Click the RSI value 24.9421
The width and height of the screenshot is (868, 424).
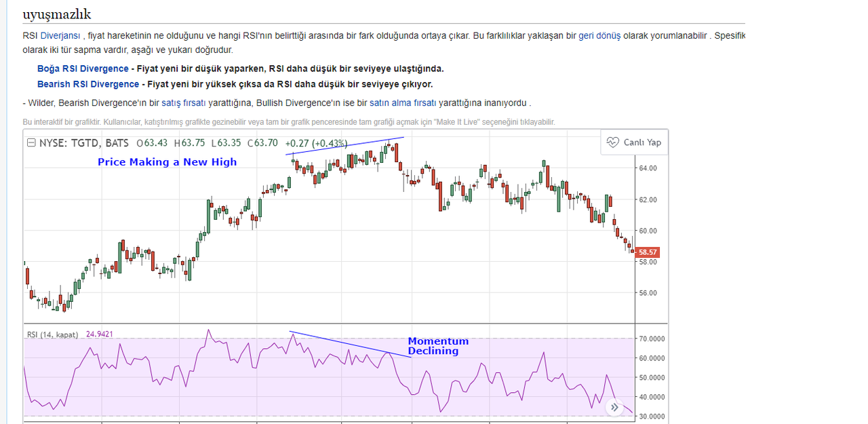[x=100, y=334]
